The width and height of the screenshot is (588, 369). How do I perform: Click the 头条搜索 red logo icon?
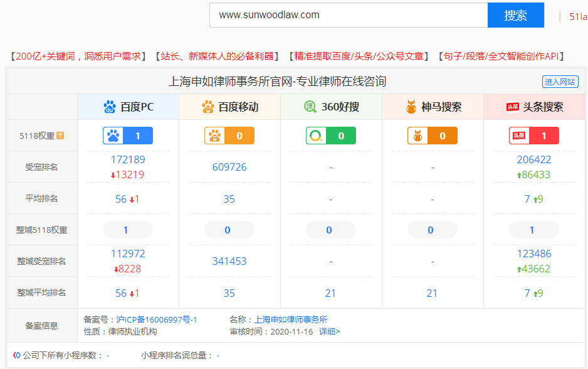(513, 107)
